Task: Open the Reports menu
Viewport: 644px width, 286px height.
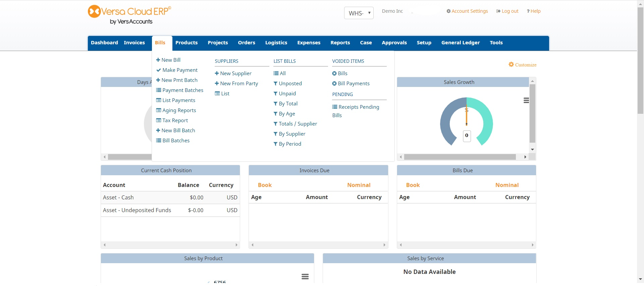Action: [x=340, y=43]
